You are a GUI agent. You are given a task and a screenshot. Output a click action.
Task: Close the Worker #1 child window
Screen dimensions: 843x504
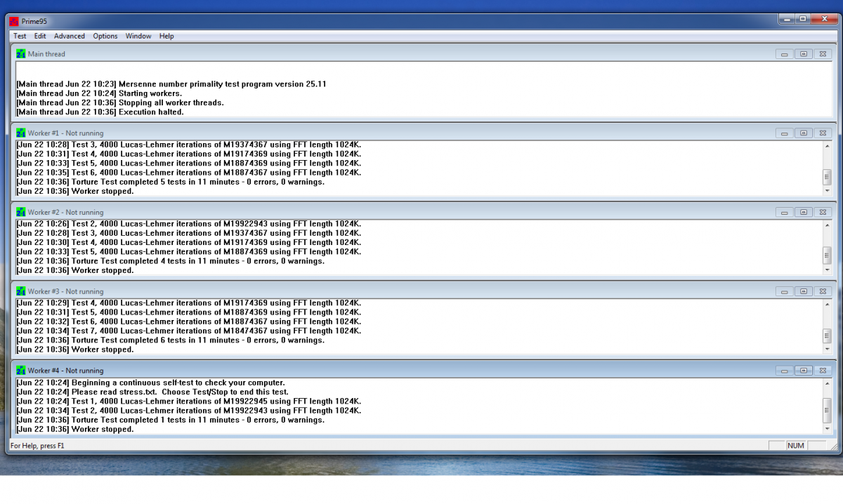(x=823, y=133)
